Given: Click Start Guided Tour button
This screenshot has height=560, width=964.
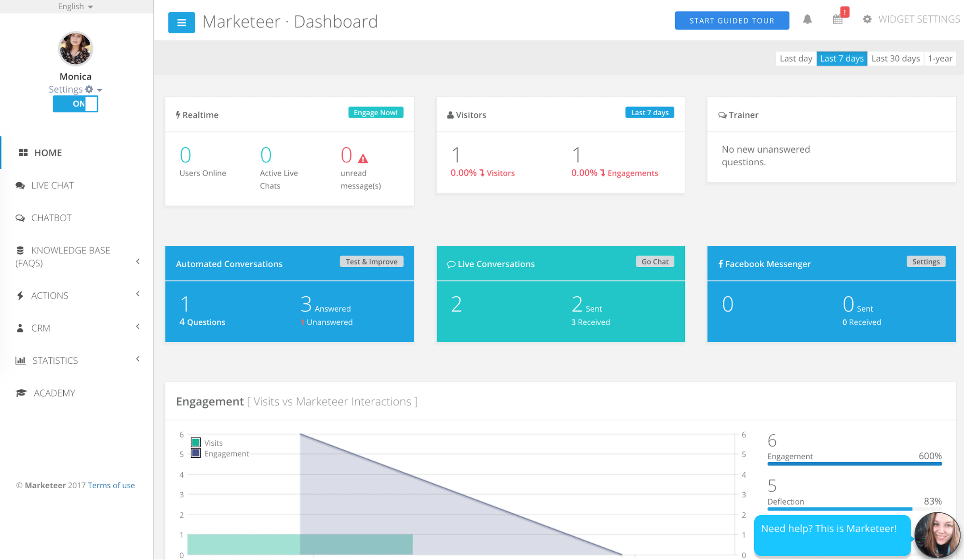Looking at the screenshot, I should coord(732,20).
